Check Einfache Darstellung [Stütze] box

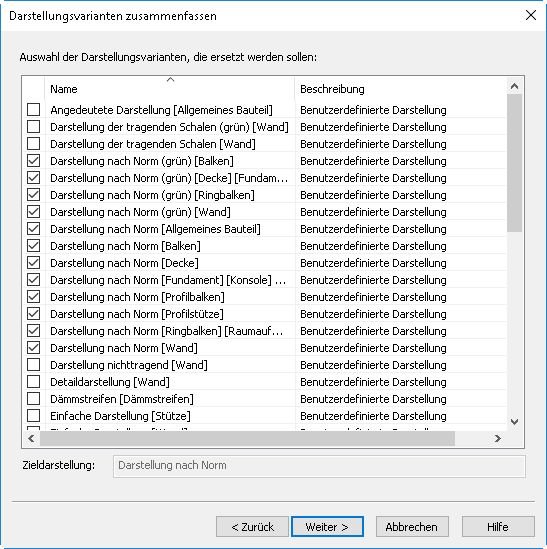coord(34,416)
